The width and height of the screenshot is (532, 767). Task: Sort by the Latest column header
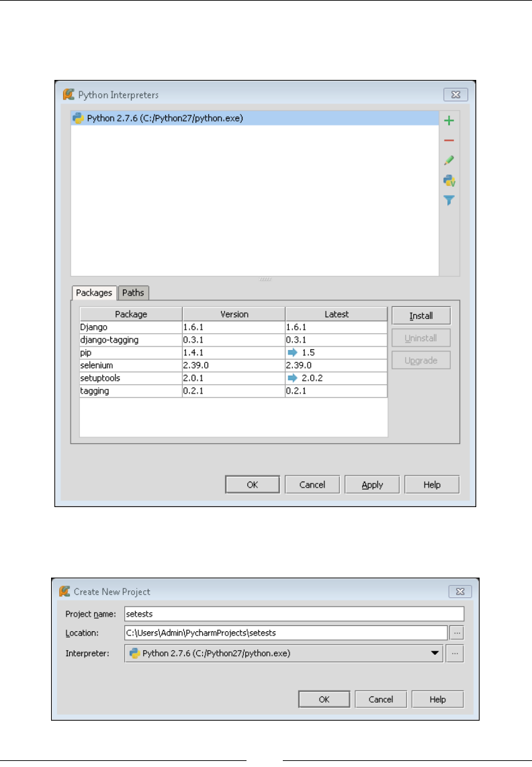pos(337,314)
